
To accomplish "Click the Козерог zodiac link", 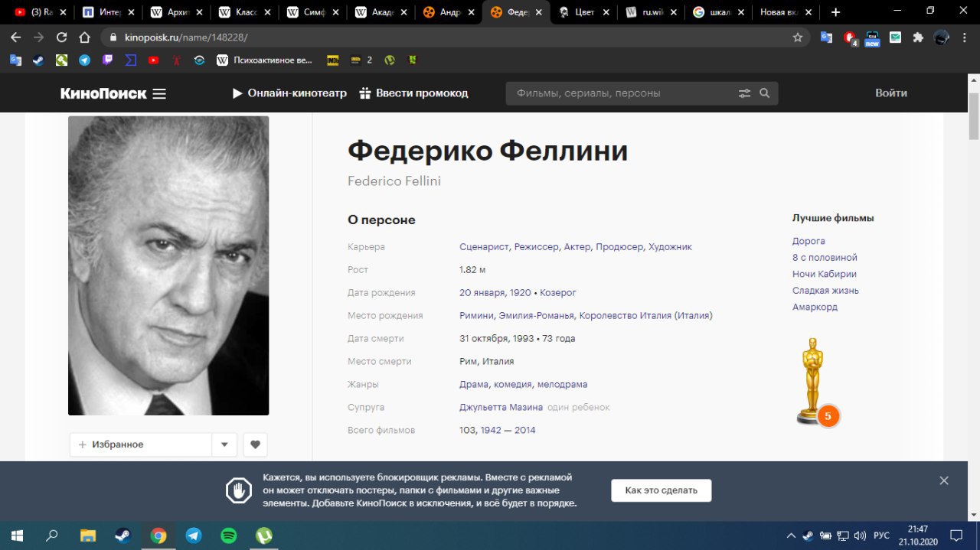I will click(x=558, y=293).
